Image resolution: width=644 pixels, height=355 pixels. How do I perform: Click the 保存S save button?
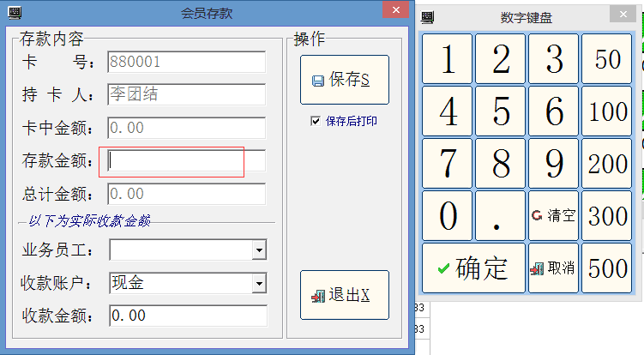[344, 80]
